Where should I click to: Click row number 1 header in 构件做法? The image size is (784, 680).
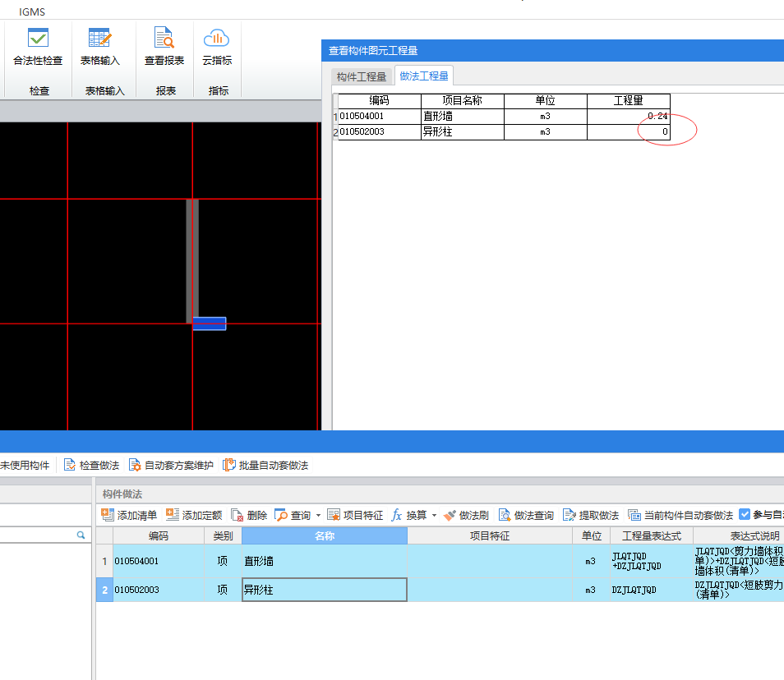(104, 561)
